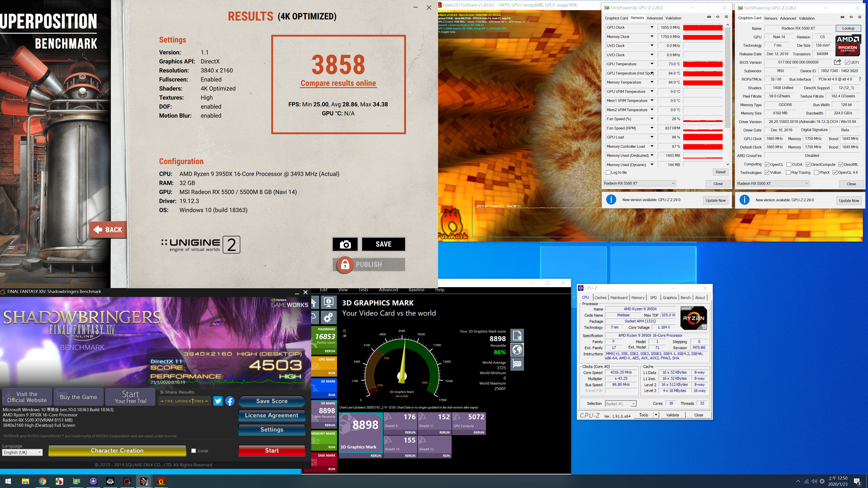
Task: Open the Memory Clock sensor dropdown
Action: (x=652, y=36)
